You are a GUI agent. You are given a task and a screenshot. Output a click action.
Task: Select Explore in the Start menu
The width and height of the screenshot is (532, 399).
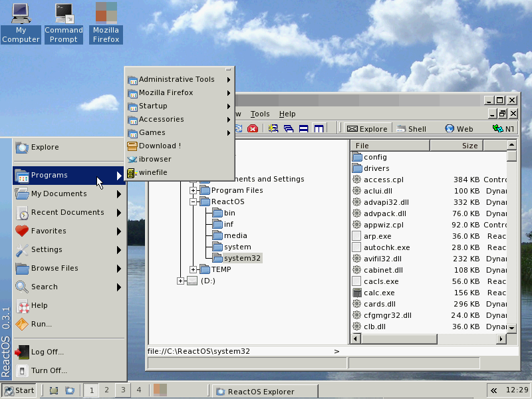click(x=70, y=147)
